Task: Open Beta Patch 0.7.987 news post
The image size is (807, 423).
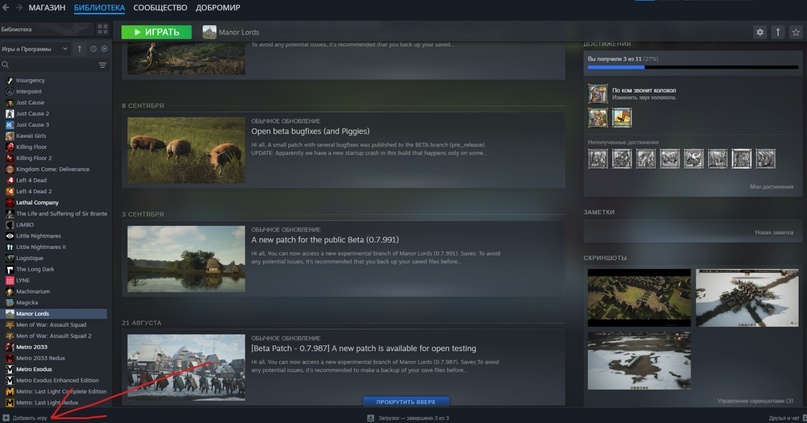Action: (363, 348)
